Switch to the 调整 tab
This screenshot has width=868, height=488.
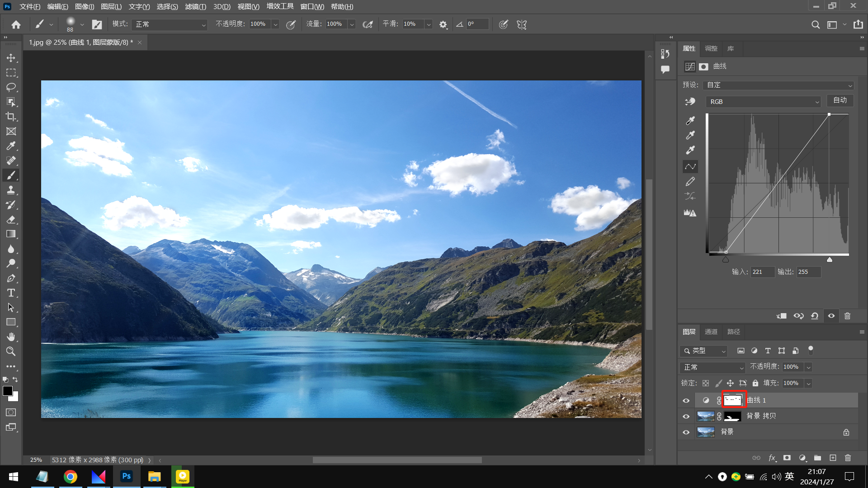(x=711, y=48)
